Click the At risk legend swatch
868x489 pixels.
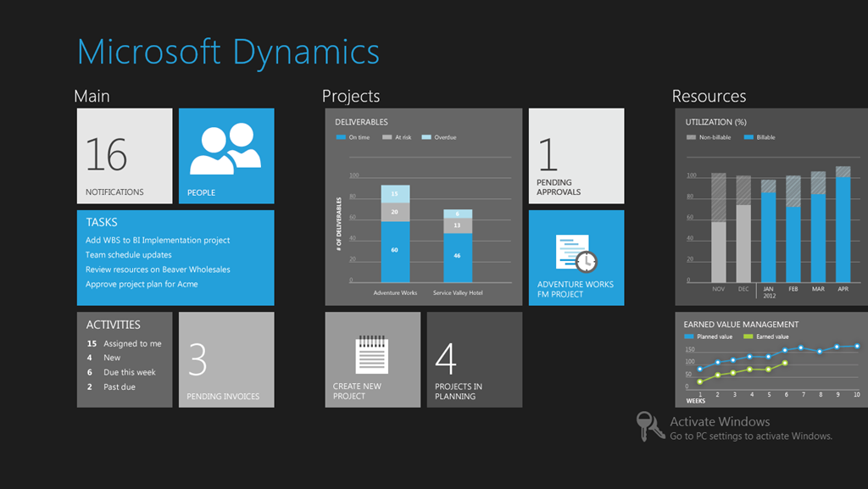coord(387,137)
